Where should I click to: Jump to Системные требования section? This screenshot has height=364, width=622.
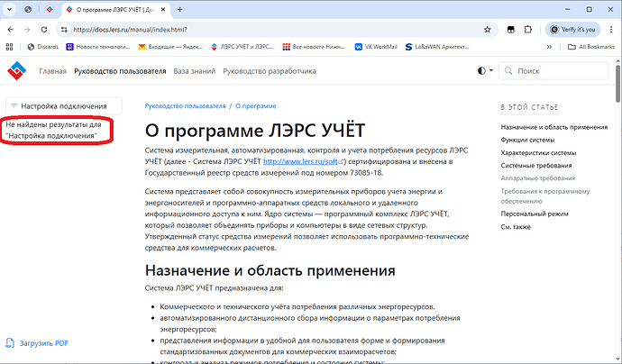click(536, 166)
